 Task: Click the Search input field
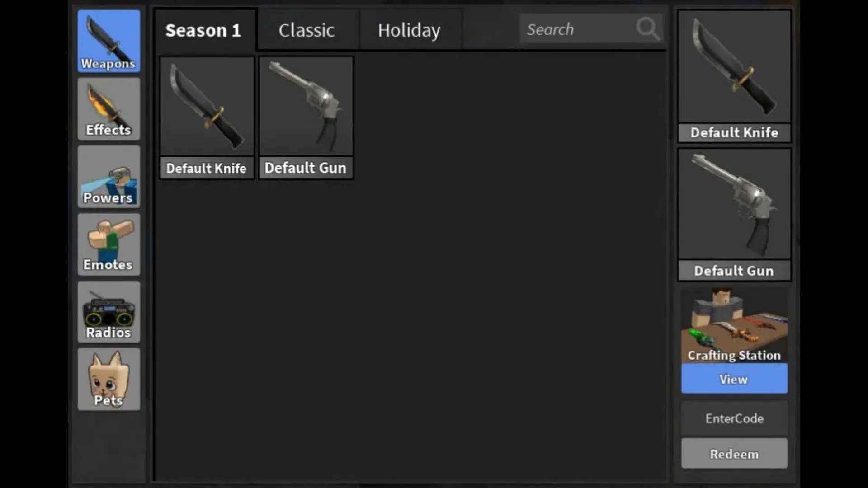pyautogui.click(x=591, y=28)
